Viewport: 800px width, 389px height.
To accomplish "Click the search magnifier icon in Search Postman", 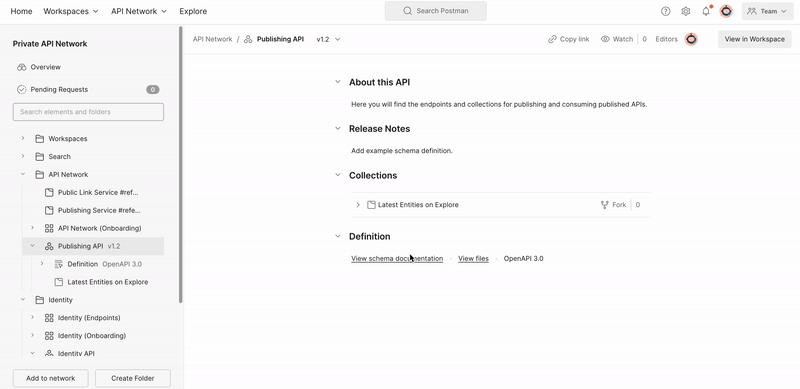I will pos(407,11).
